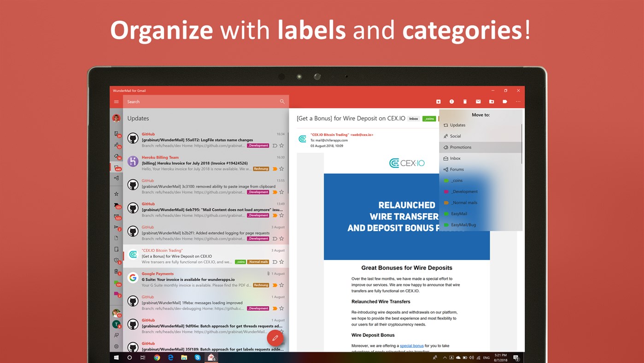644x363 pixels.
Task: Compose a new email with red pencil button
Action: [x=275, y=337]
